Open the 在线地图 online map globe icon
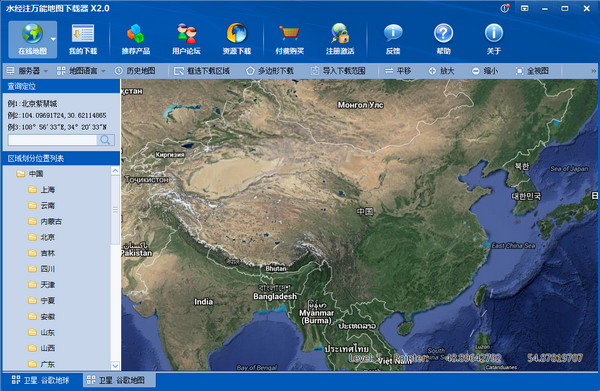Image resolution: width=600 pixels, height=391 pixels. (x=32, y=34)
